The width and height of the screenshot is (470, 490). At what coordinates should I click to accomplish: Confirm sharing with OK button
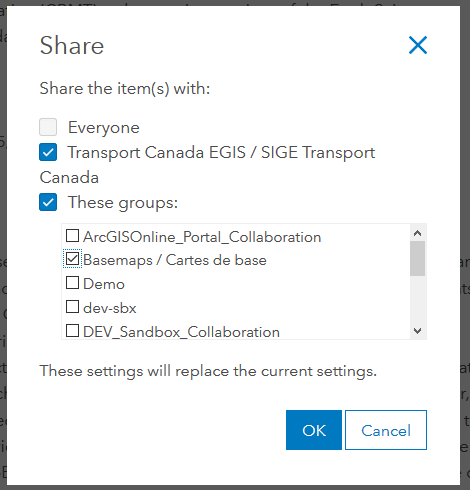pyautogui.click(x=314, y=430)
